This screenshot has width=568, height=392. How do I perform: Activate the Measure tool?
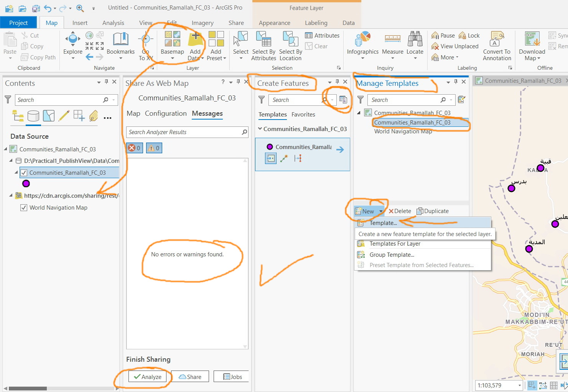393,46
